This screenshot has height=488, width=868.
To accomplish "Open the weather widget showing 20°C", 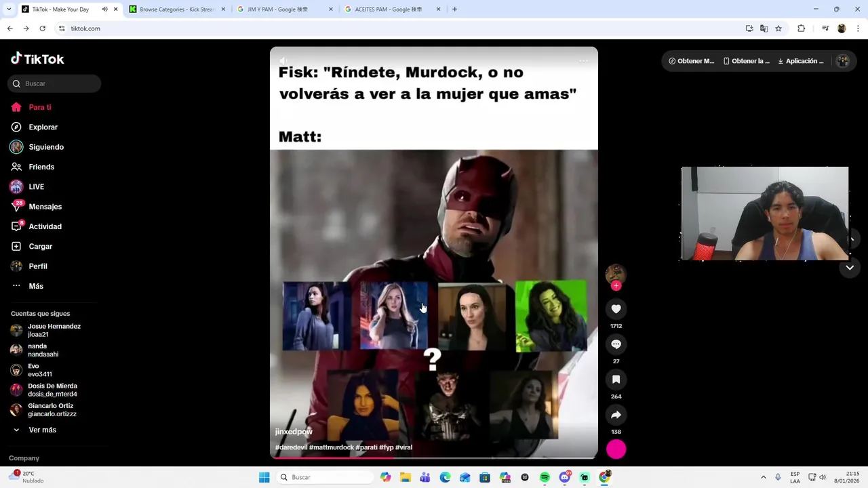I will pos(27,477).
